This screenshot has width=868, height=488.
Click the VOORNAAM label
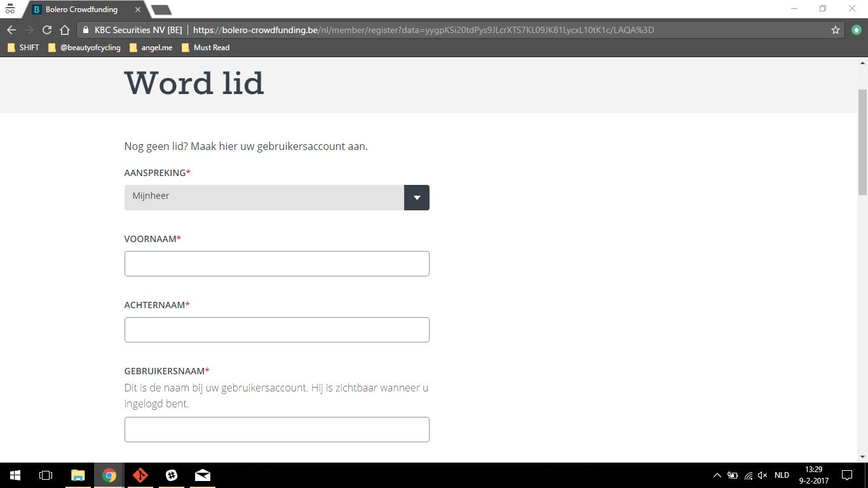pyautogui.click(x=153, y=239)
